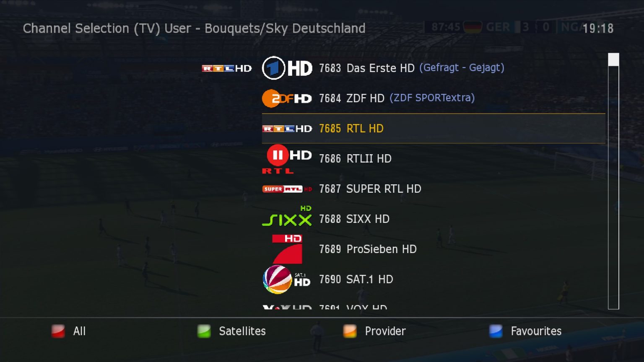
Task: Click the RTL HD picon left of list
Action: point(227,68)
